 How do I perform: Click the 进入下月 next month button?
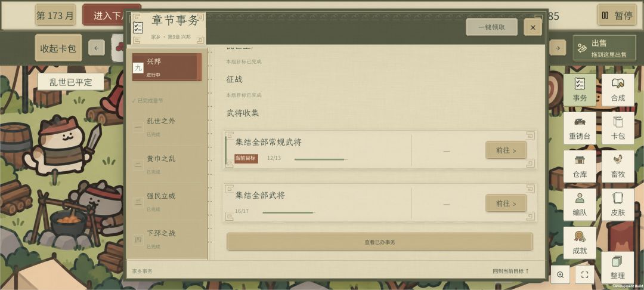[112, 16]
